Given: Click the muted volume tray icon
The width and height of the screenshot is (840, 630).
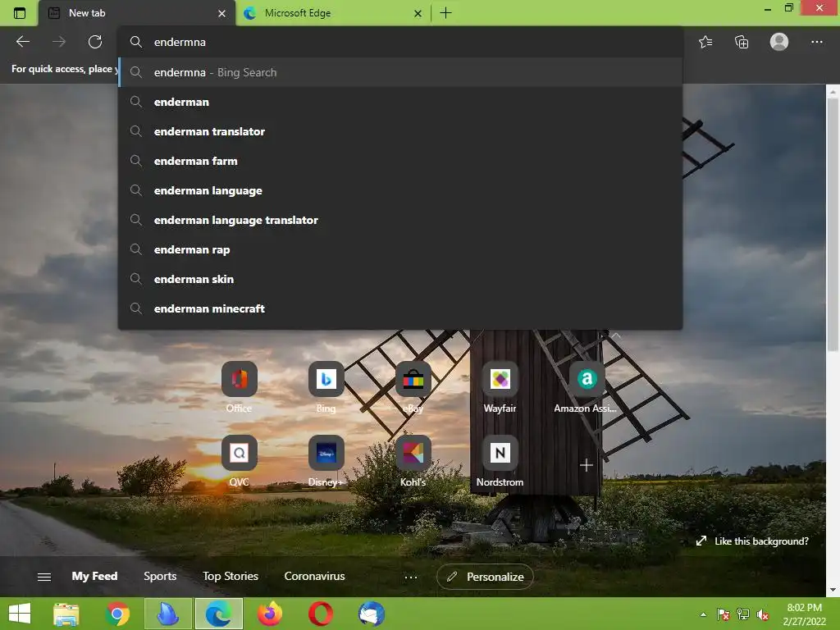Looking at the screenshot, I should (762, 614).
